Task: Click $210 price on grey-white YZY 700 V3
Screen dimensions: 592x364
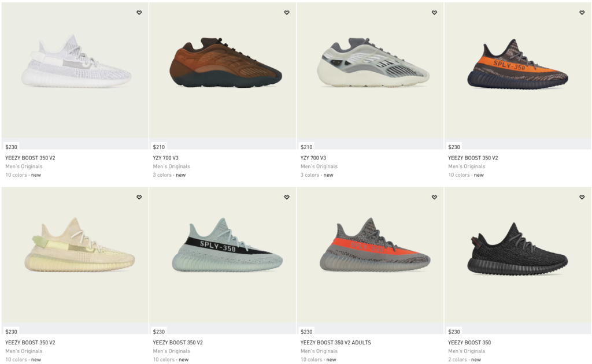Action: coord(306,147)
